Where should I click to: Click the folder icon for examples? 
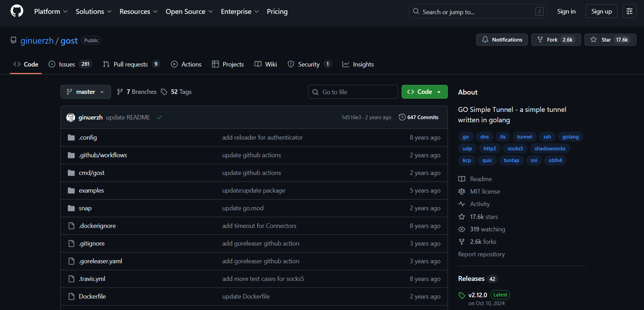coord(71,191)
